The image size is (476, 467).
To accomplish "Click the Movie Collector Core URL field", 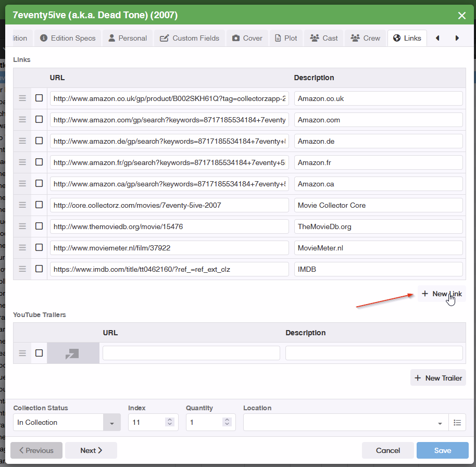I will click(169, 205).
